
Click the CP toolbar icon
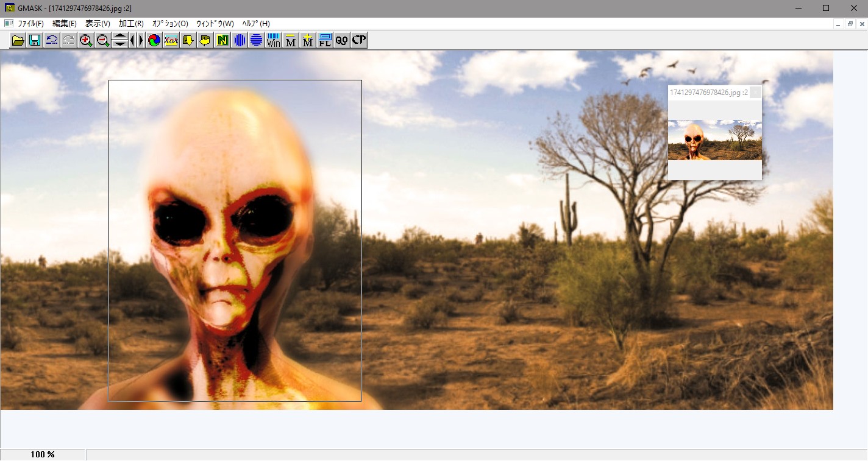359,40
